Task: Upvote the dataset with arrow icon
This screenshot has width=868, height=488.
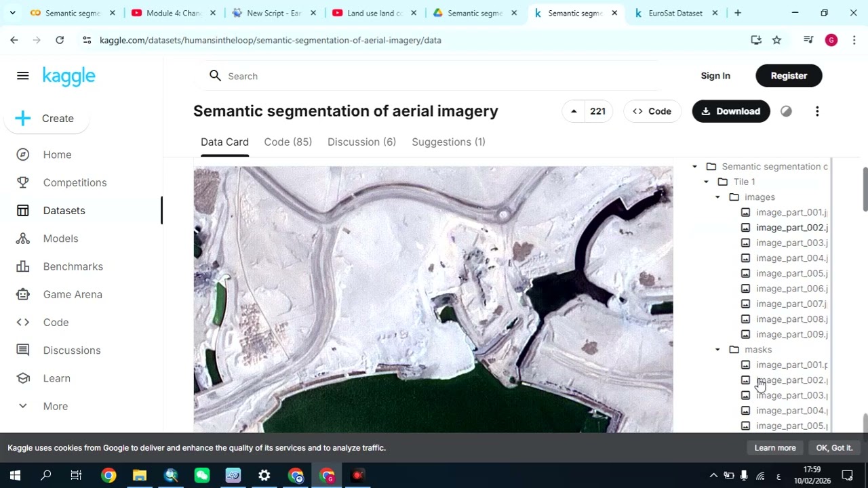Action: (x=574, y=111)
